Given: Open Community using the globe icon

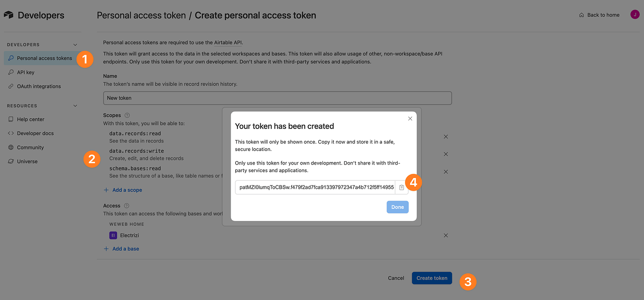Looking at the screenshot, I should click(x=11, y=147).
